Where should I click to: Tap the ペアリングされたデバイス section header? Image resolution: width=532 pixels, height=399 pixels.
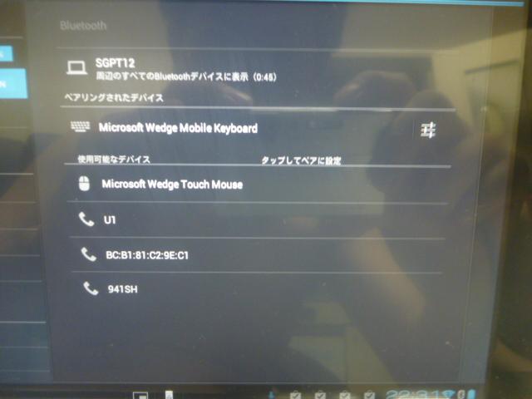click(x=114, y=98)
